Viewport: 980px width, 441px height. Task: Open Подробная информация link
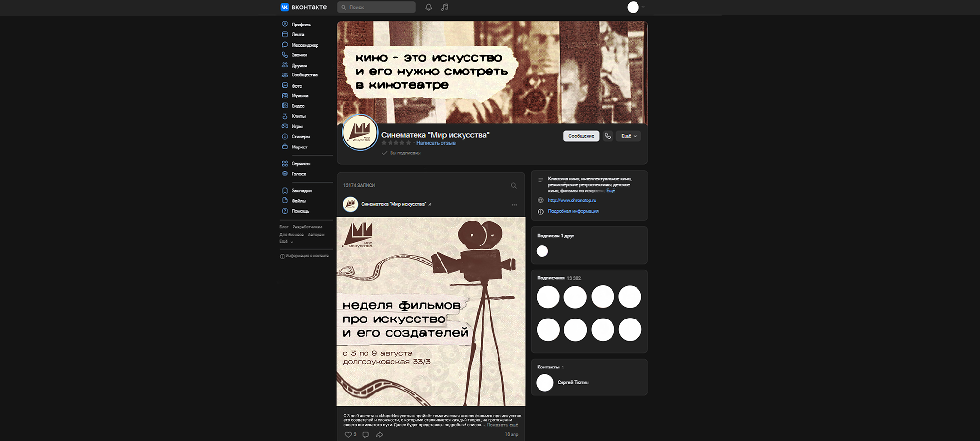coord(573,211)
